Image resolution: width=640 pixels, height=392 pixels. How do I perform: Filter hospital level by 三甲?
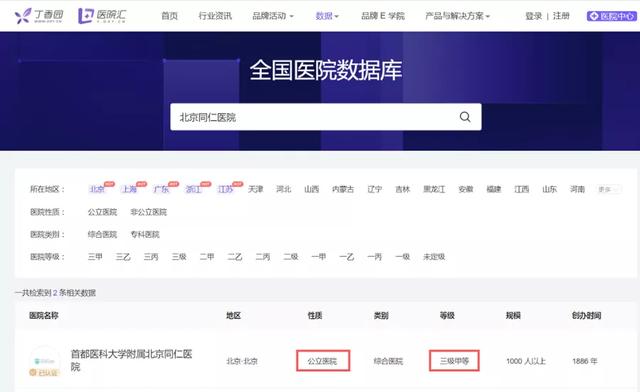click(95, 257)
